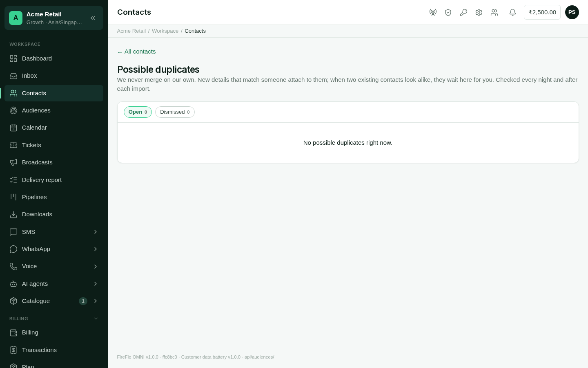Open the notifications bell

(512, 12)
